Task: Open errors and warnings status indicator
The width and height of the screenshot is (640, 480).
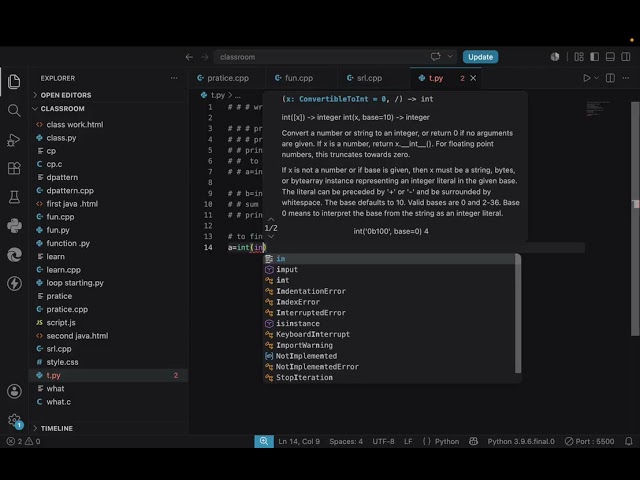Action: click(x=23, y=441)
